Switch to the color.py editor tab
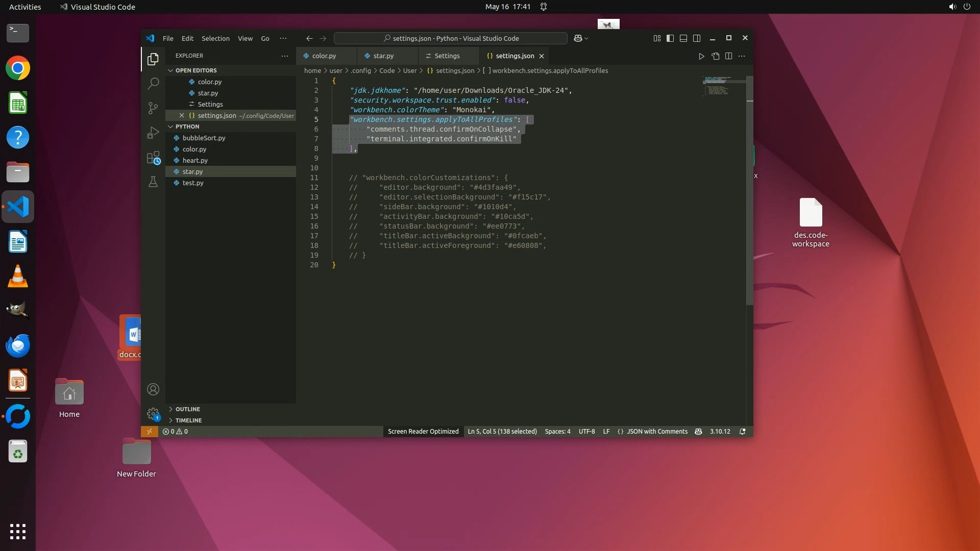The image size is (980, 551). click(x=324, y=56)
